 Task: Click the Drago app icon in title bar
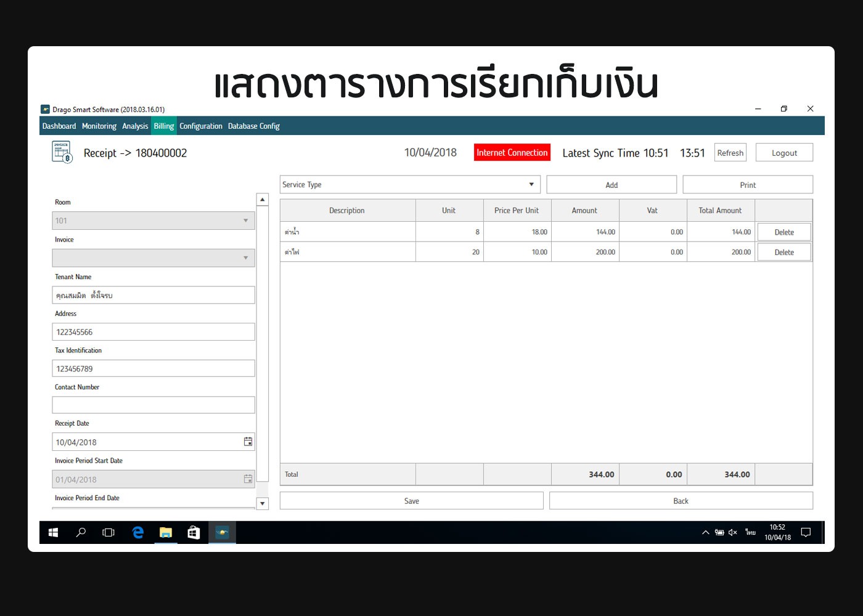45,109
